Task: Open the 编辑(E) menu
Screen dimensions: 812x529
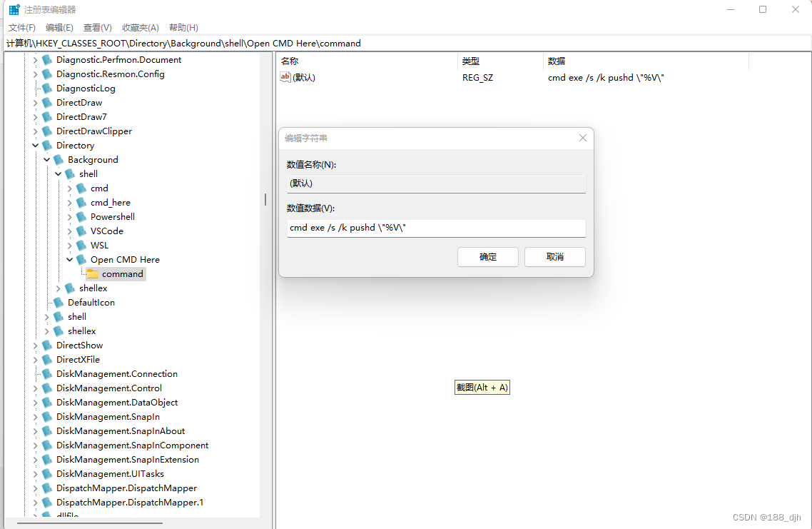Action: point(59,27)
